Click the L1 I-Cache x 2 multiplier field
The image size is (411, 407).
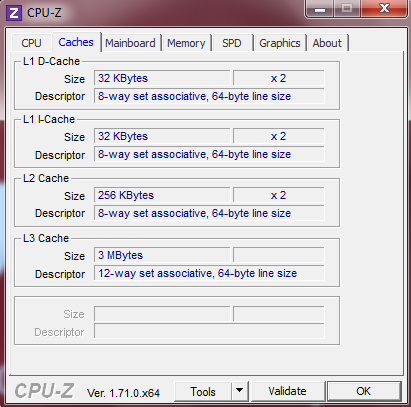(278, 136)
